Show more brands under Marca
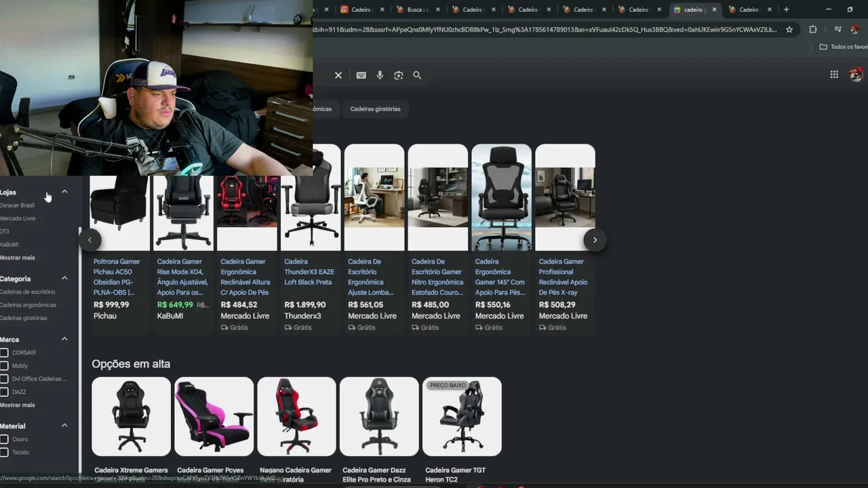 pos(17,405)
